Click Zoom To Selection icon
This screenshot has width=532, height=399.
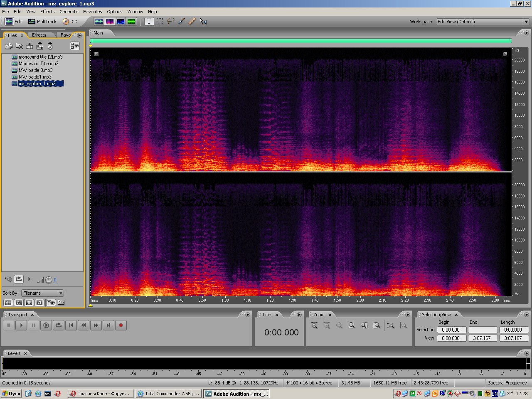coord(352,325)
